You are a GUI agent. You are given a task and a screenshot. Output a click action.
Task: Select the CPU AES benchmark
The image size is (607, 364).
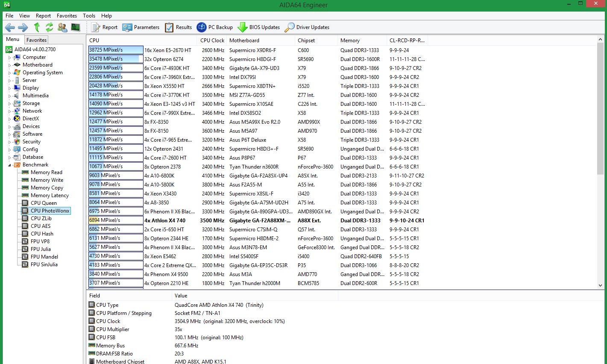point(41,226)
